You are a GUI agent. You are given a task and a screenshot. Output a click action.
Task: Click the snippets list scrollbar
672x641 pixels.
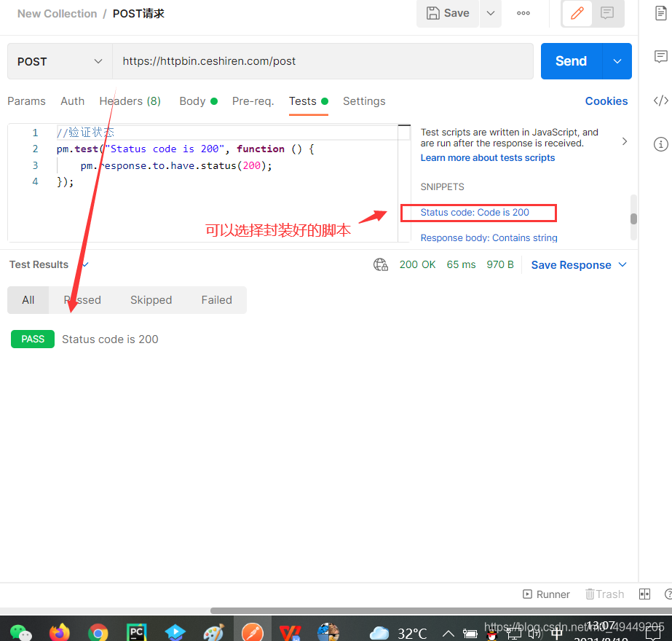pyautogui.click(x=633, y=219)
